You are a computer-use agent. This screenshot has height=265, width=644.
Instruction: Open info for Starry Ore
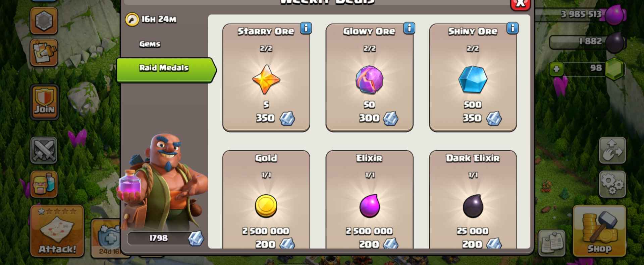click(306, 28)
